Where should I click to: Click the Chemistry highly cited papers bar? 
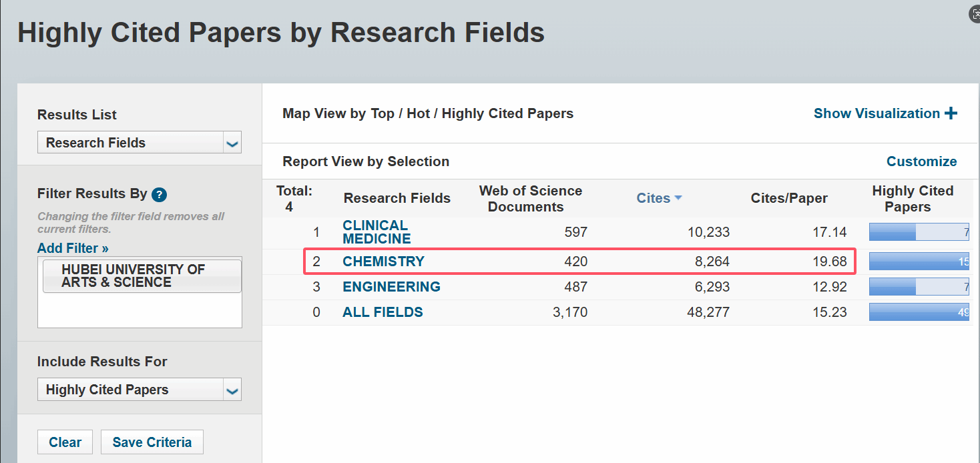tap(919, 262)
